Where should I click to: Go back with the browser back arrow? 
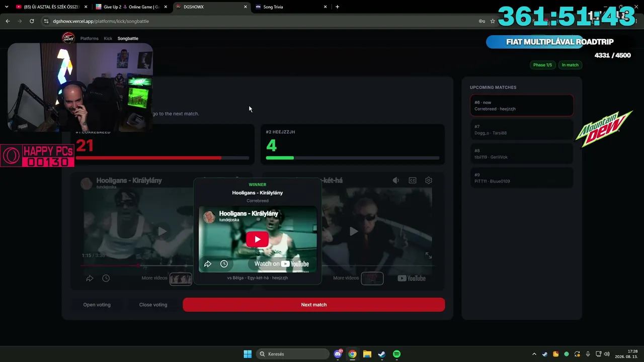pos(8,21)
